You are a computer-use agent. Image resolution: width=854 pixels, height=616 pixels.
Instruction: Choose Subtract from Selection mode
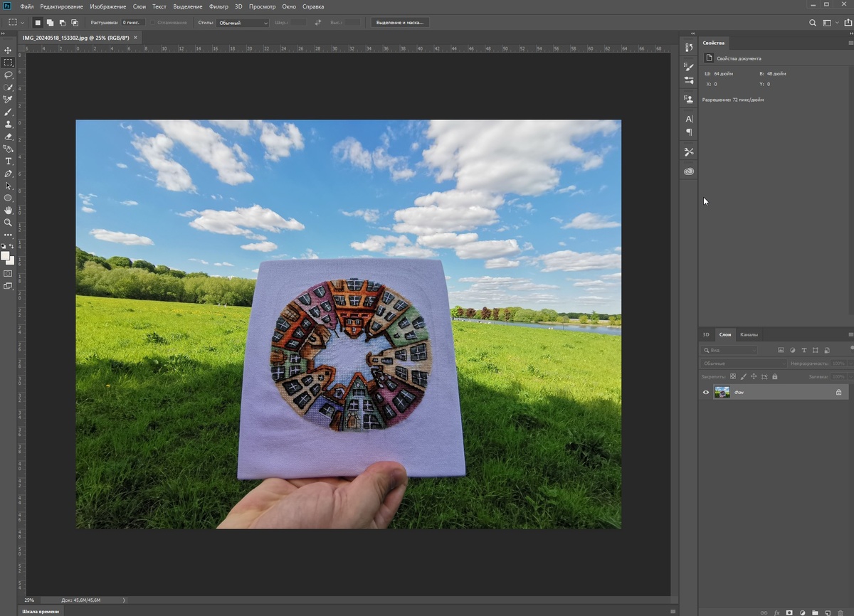(x=63, y=23)
